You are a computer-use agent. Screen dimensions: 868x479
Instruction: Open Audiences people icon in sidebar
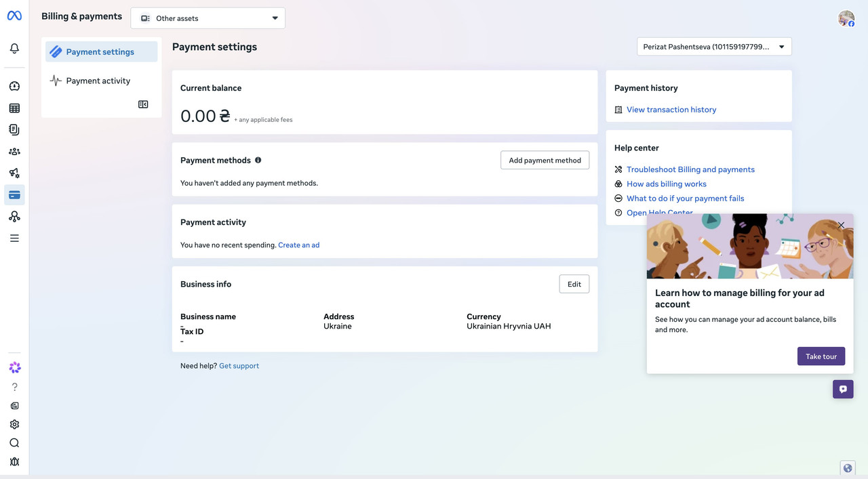click(x=14, y=152)
